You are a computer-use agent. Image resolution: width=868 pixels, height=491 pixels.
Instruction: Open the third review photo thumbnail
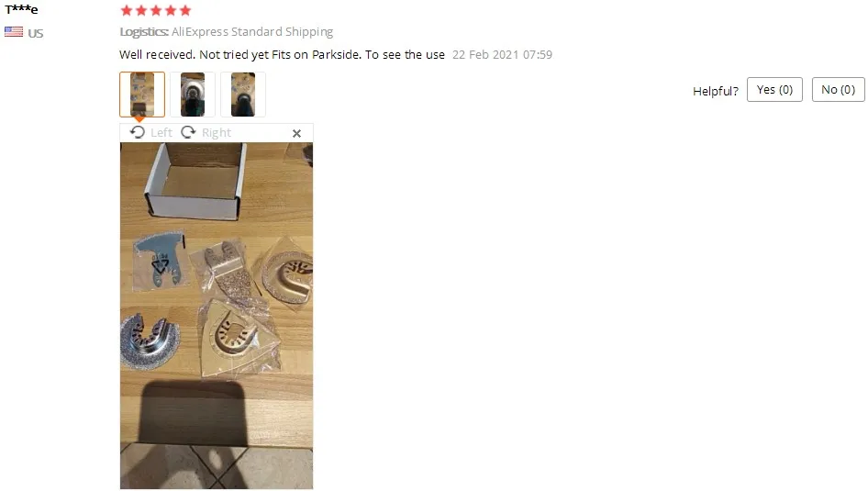click(243, 95)
